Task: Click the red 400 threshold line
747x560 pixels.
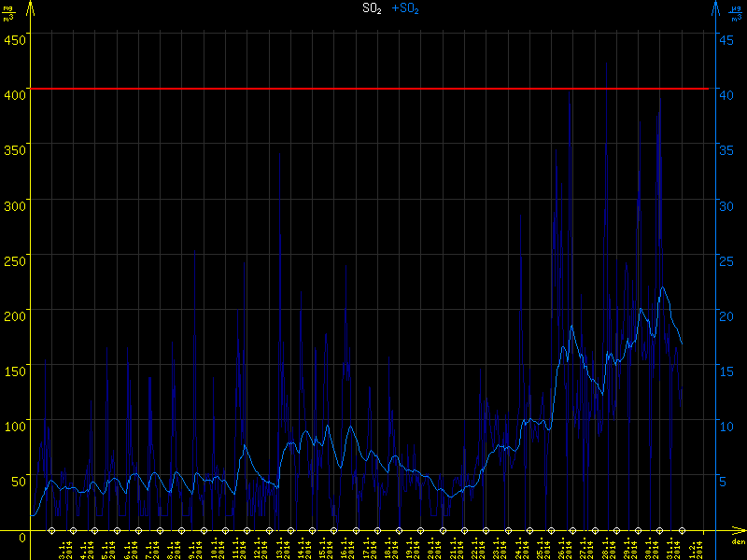Action: point(373,89)
